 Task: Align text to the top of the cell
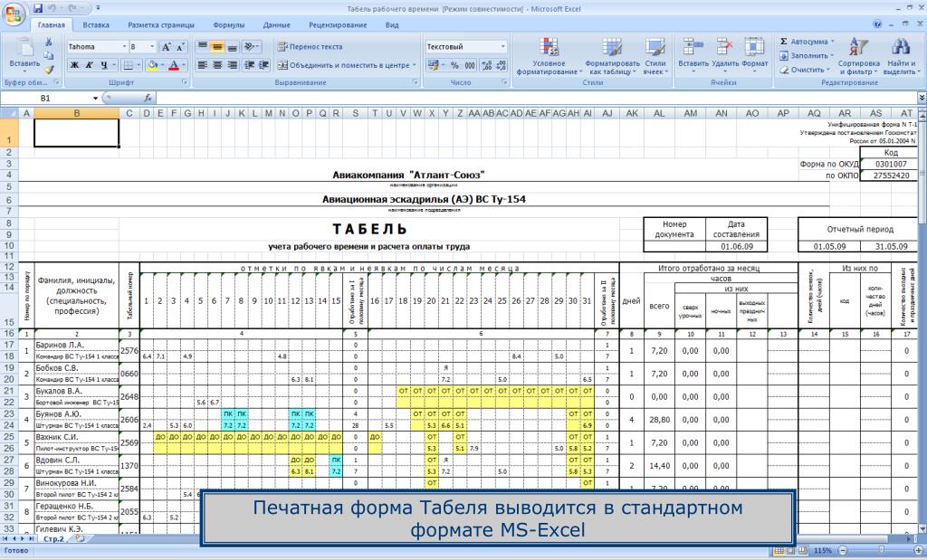pyautogui.click(x=202, y=47)
